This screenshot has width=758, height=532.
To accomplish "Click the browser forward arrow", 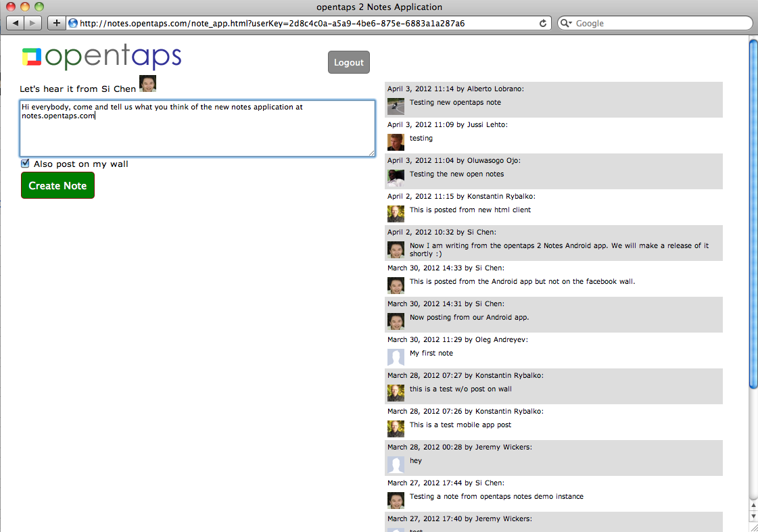I will tap(33, 23).
